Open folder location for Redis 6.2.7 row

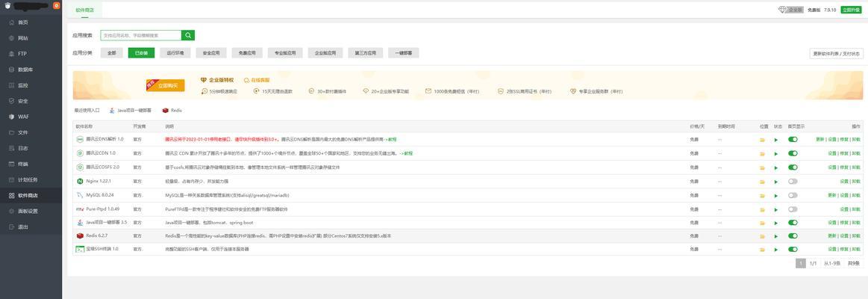(762, 236)
